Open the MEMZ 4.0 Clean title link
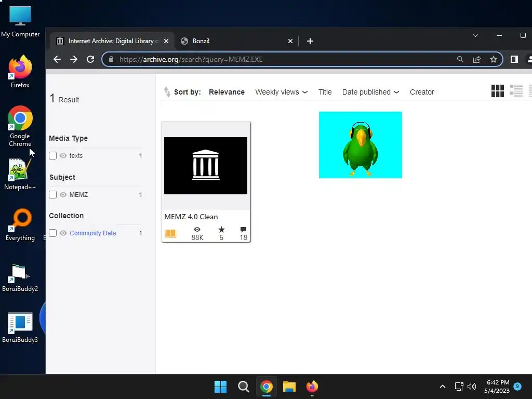This screenshot has height=399, width=532. click(x=191, y=217)
